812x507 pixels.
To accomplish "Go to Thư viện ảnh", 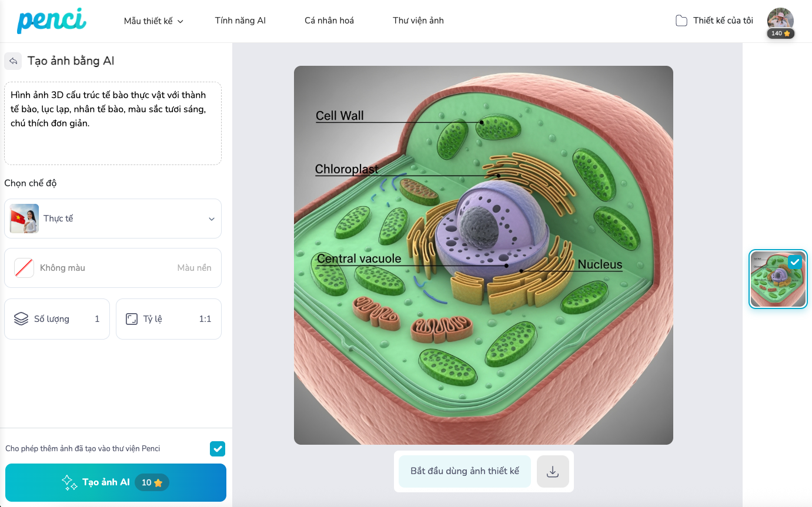I will [418, 21].
